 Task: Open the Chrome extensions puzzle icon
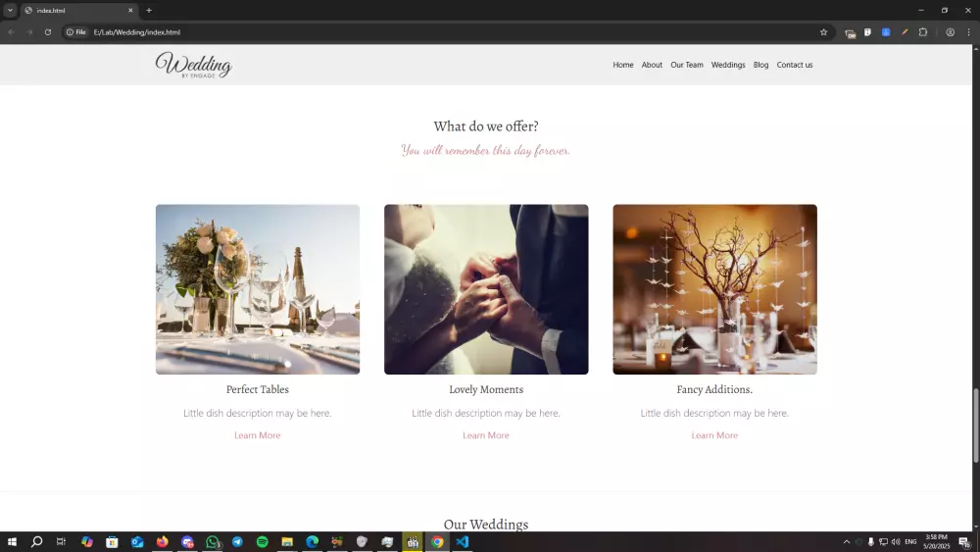[923, 32]
